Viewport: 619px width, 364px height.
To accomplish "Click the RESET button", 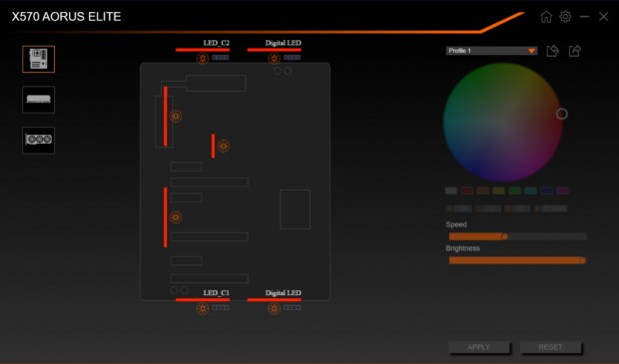I will pyautogui.click(x=550, y=347).
